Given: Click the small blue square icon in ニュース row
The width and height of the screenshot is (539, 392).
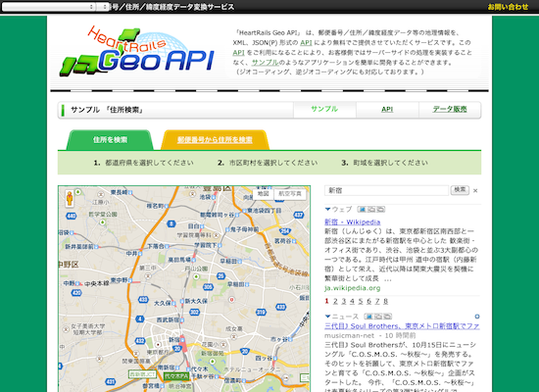Looking at the screenshot, I should [x=477, y=317].
